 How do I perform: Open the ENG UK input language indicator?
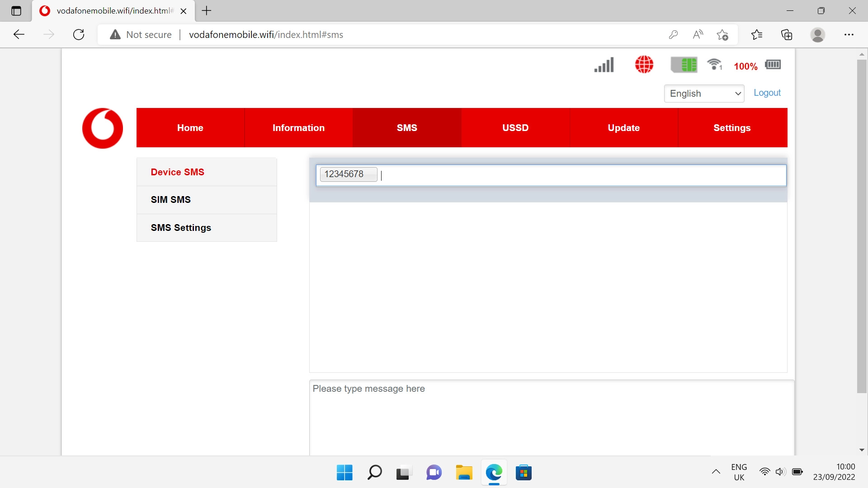(x=739, y=472)
